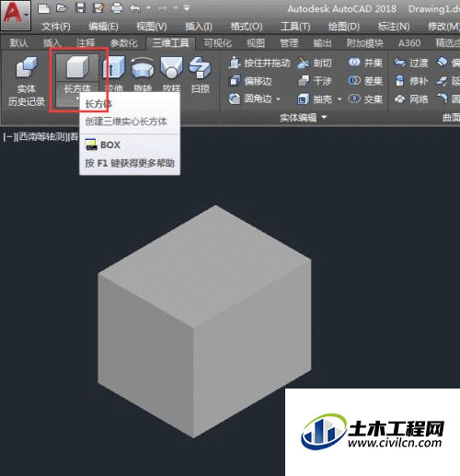Open the undo history dropdown arrow
This screenshot has width=460, height=476.
pyautogui.click(x=148, y=8)
